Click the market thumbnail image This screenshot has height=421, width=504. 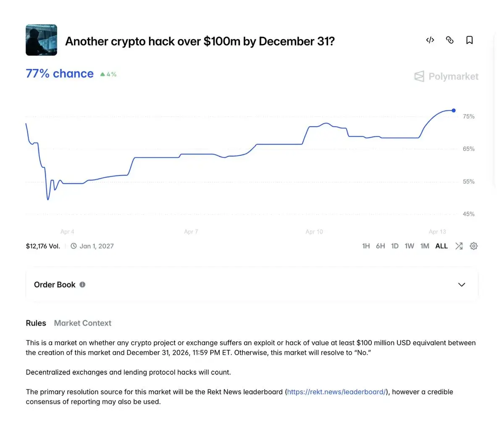tap(41, 40)
